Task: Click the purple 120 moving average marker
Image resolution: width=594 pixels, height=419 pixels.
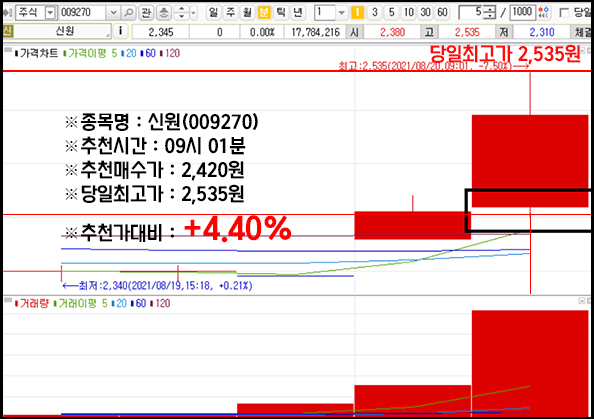Action: tap(170, 53)
